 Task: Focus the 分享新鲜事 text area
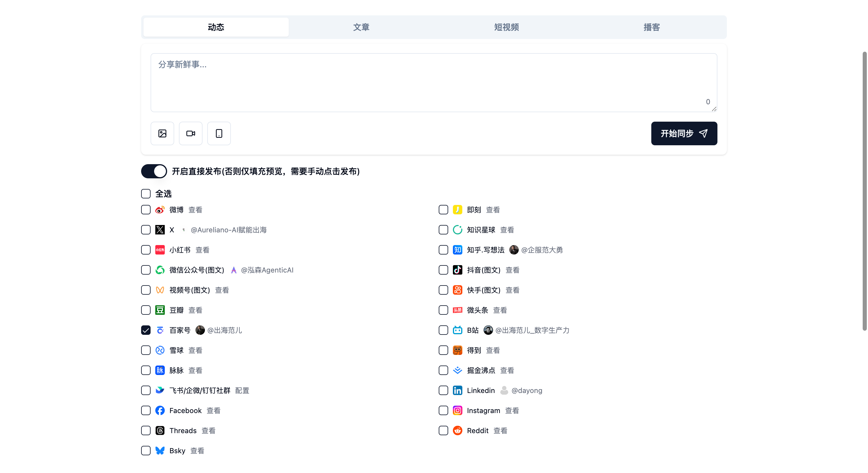(433, 83)
